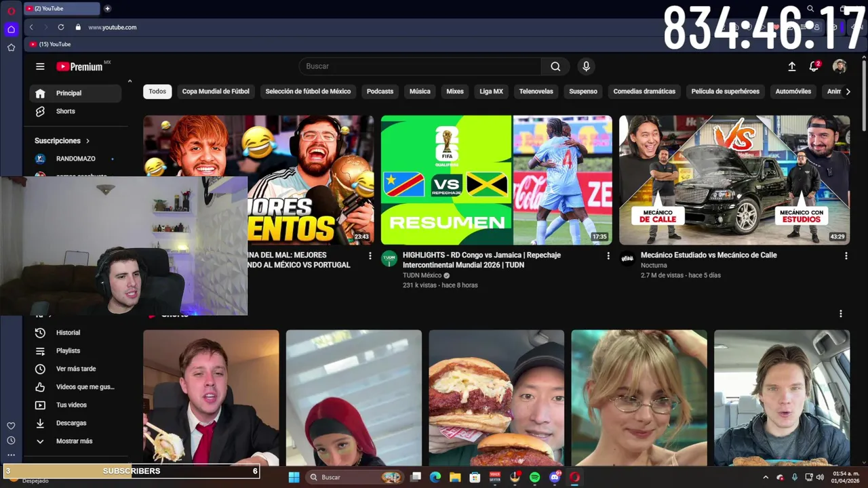Open the YouTube hamburger guide menu
868x488 pixels.
[x=40, y=66]
